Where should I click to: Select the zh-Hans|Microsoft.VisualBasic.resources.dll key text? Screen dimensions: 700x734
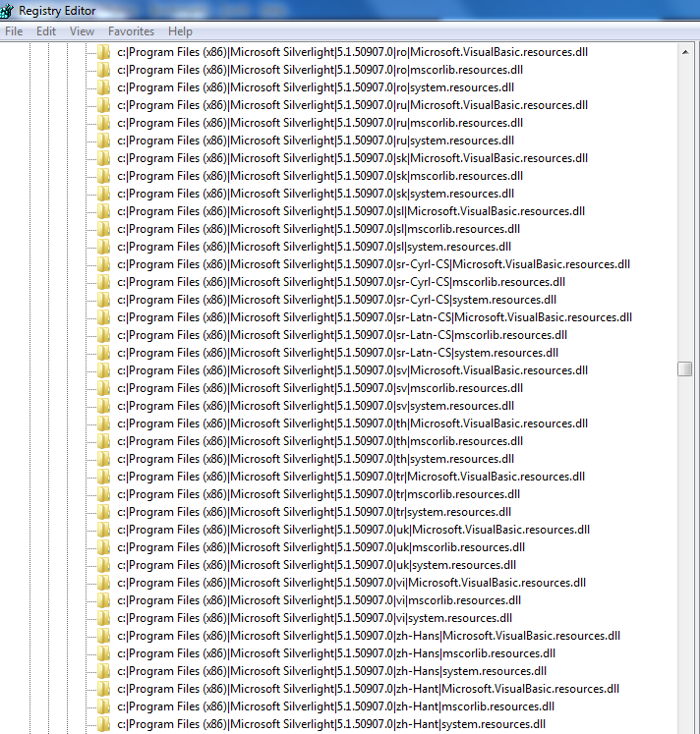point(369,636)
